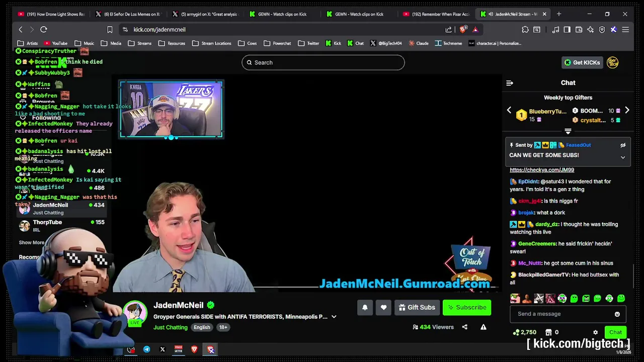Viewport: 644px width, 362px height.
Task: Open the Kick shop icon
Action: coord(548,332)
